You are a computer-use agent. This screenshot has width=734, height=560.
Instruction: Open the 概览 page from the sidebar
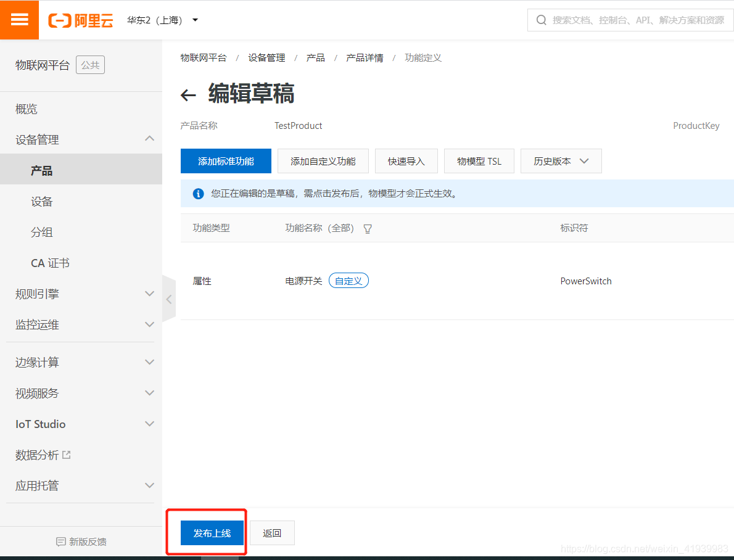tap(26, 109)
